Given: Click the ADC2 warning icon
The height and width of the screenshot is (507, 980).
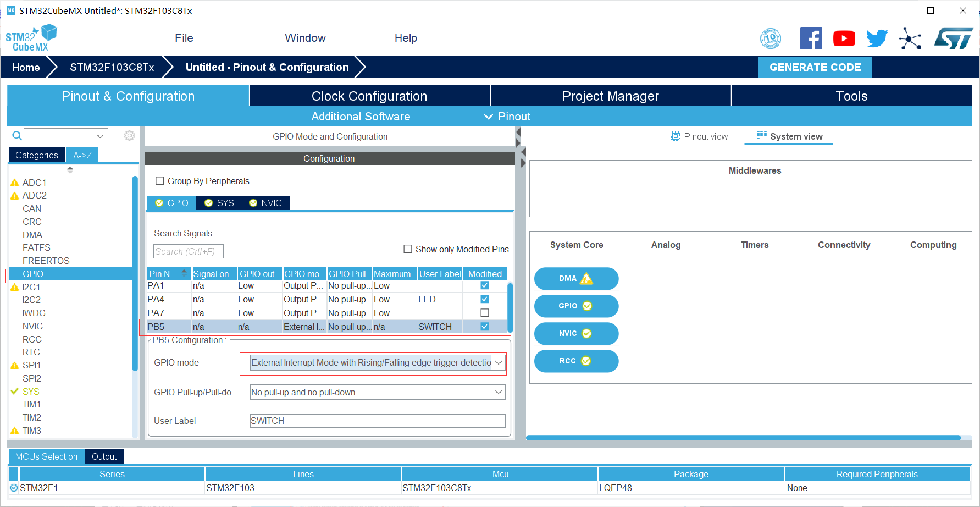Looking at the screenshot, I should (15, 195).
